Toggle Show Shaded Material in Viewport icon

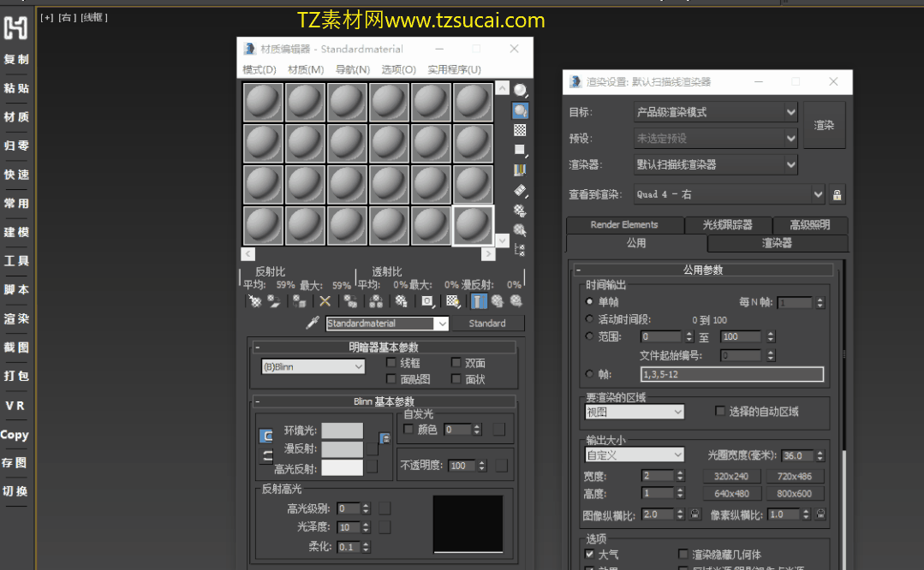(452, 301)
